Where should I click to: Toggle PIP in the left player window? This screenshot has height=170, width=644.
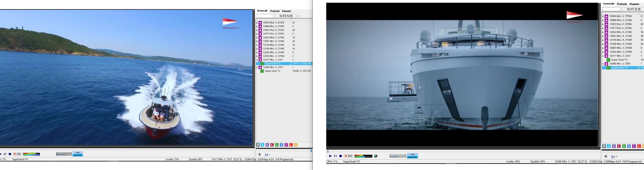pyautogui.click(x=19, y=154)
